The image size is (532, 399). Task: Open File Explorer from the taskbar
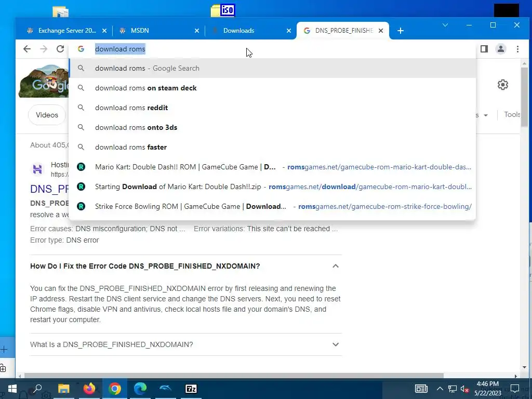click(63, 389)
